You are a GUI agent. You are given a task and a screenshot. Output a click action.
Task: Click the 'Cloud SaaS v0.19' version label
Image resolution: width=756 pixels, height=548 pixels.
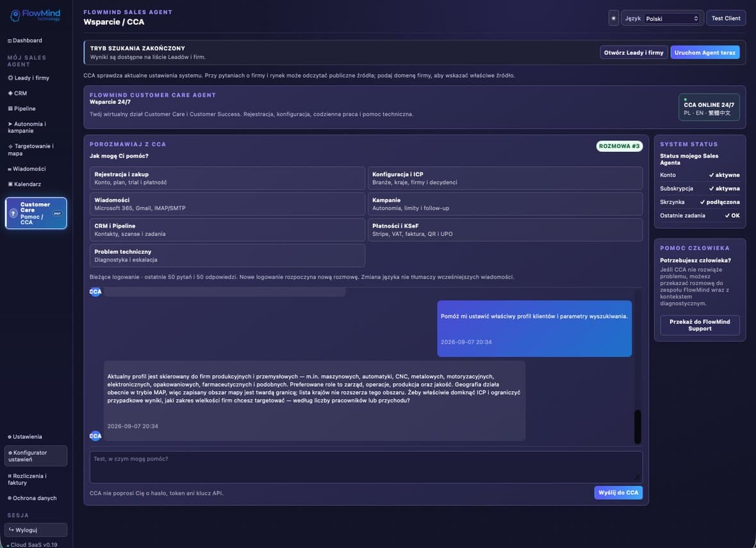click(34, 545)
